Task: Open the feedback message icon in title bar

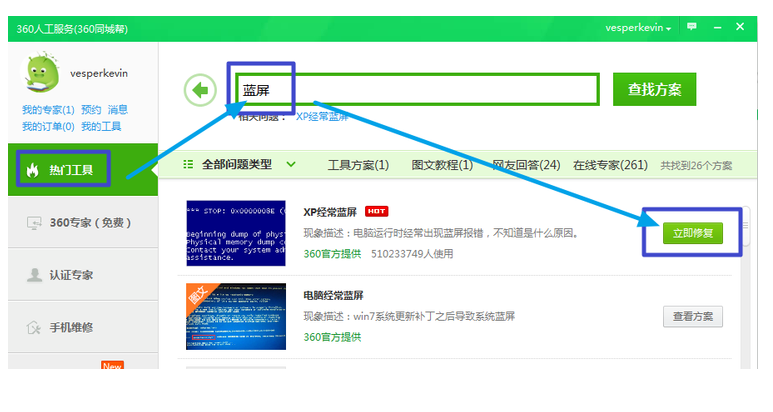Action: (x=691, y=27)
